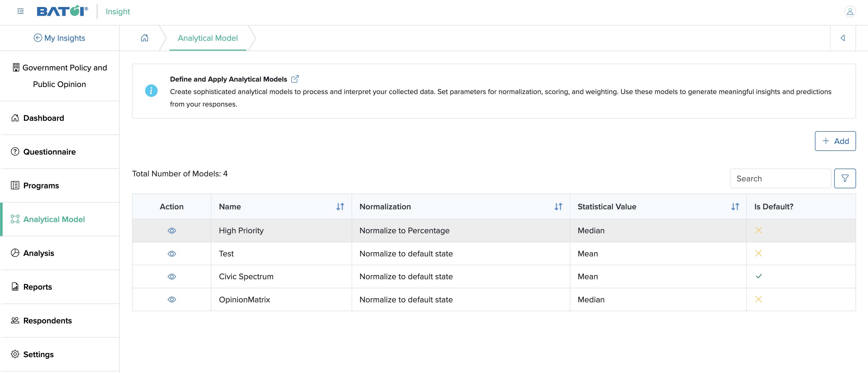Image resolution: width=868 pixels, height=373 pixels.
Task: Select the Civic Spectrum name cell
Action: click(281, 277)
